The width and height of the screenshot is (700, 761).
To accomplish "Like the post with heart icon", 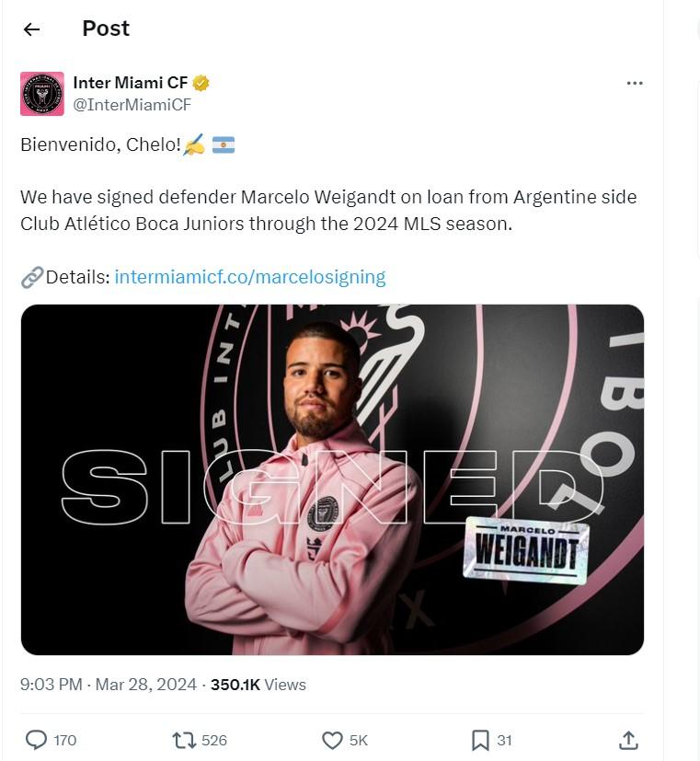I will [x=332, y=740].
